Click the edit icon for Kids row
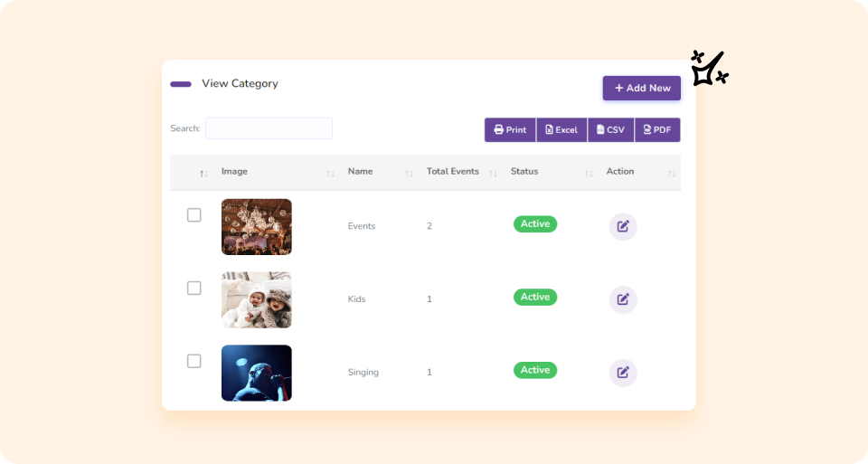Screen dimensions: 868x464 (623, 299)
